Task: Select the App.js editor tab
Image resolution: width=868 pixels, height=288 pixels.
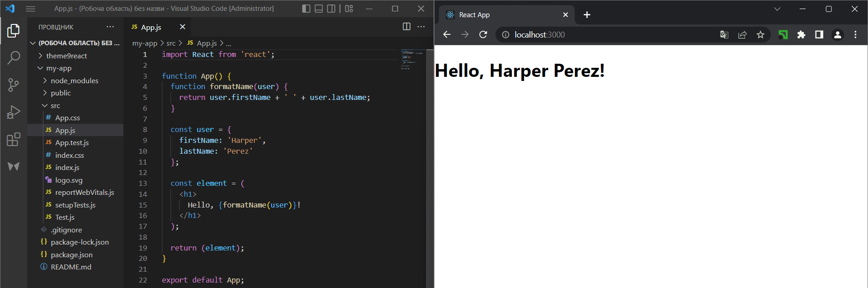Action: pyautogui.click(x=151, y=27)
